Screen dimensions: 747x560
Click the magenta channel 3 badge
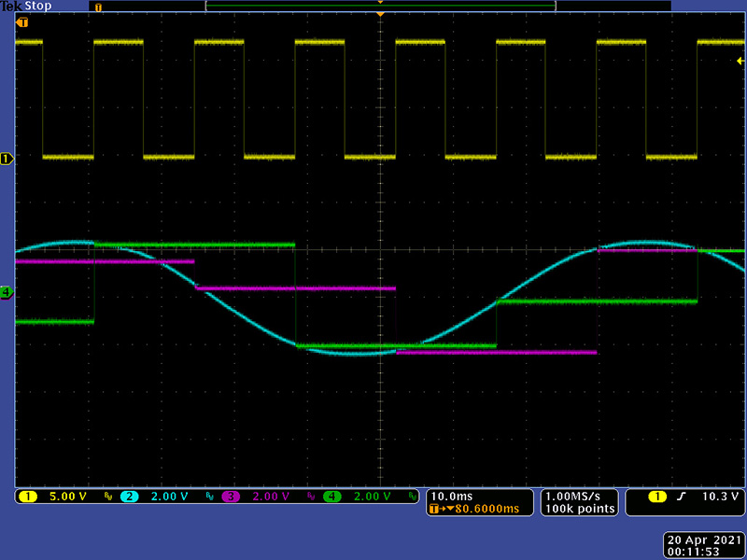tap(230, 497)
